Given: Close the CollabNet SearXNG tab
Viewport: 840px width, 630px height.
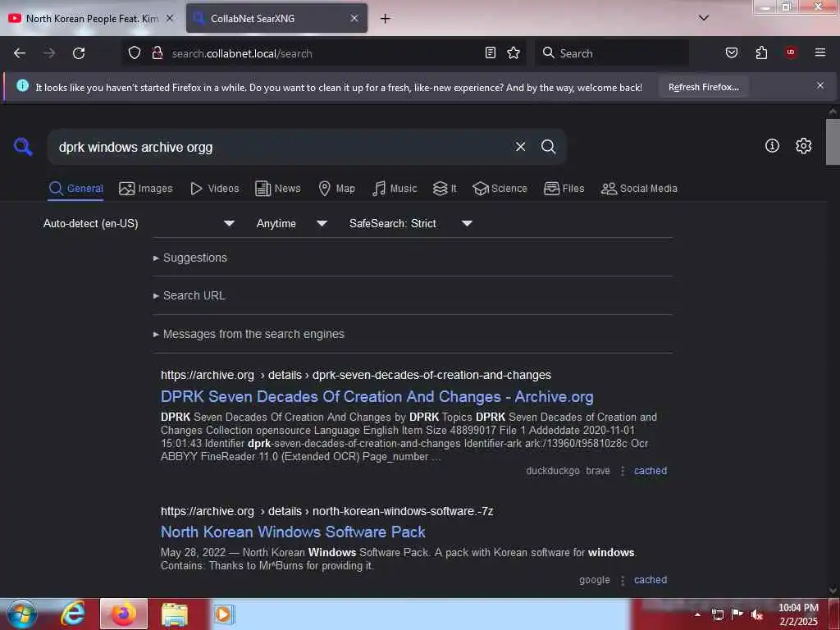Looking at the screenshot, I should pyautogui.click(x=354, y=18).
